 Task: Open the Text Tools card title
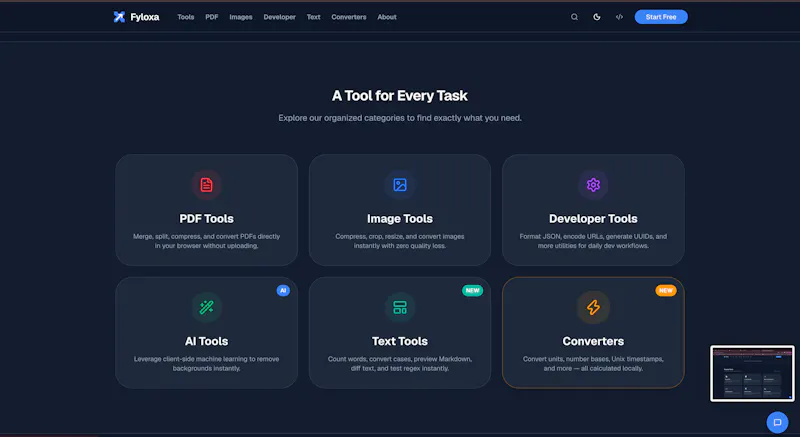tap(400, 341)
